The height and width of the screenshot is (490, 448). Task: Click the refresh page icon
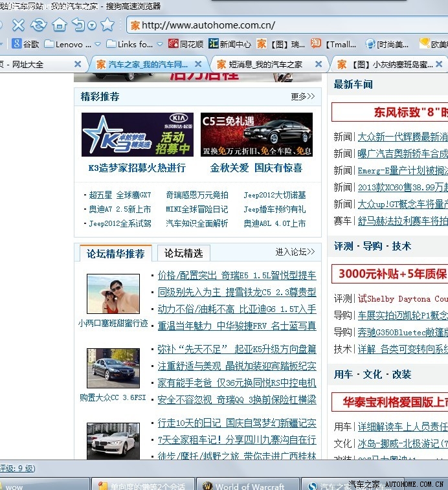pos(39,25)
